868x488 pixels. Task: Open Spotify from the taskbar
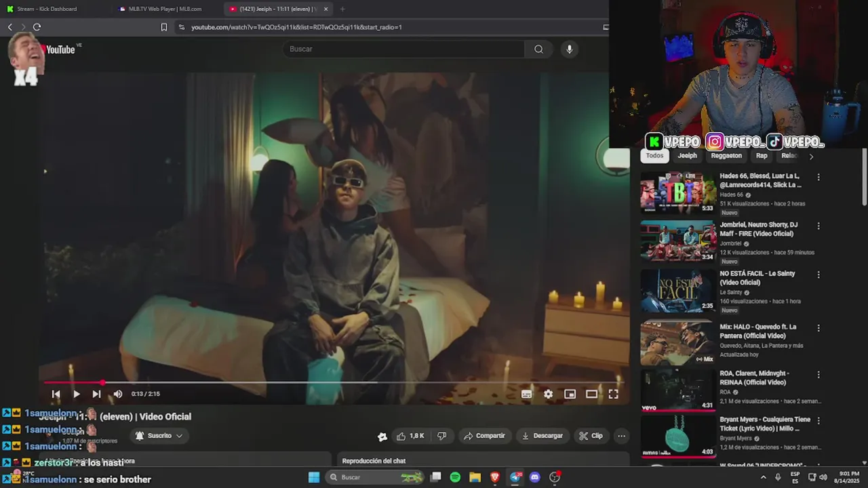455,477
